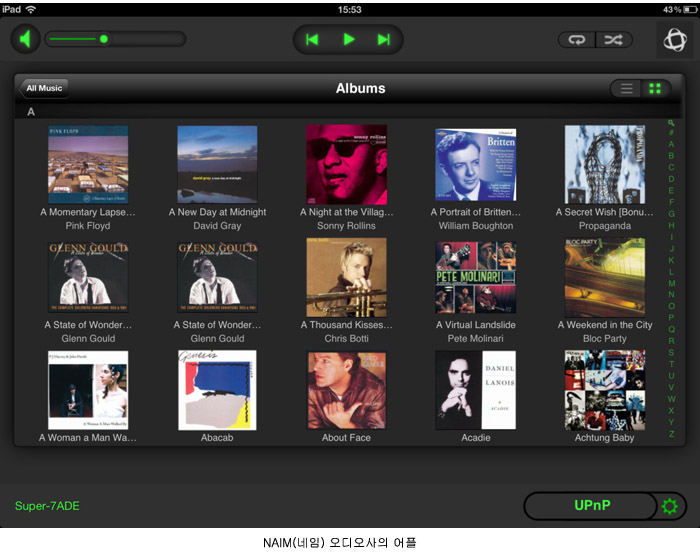Screen dimensions: 700x558
Task: Click the 'A Momentary Lapse…' album title
Action: point(88,212)
